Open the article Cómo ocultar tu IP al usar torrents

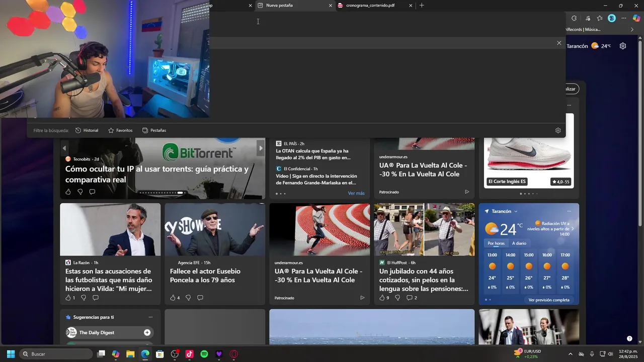[x=157, y=174]
